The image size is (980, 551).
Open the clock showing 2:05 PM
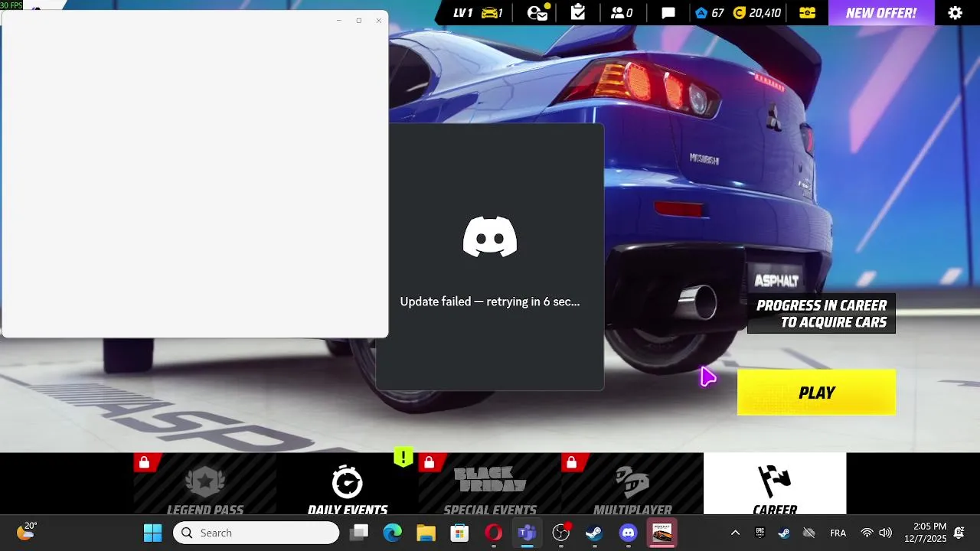[x=925, y=533]
